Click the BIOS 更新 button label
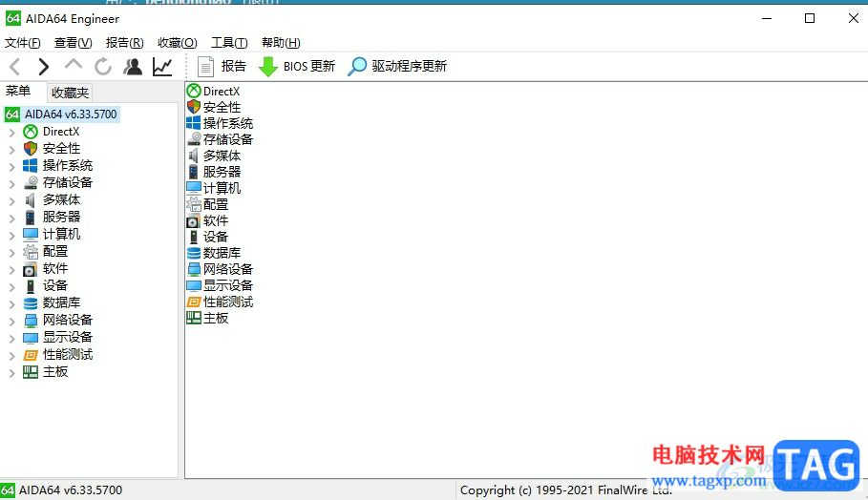This screenshot has height=500, width=868. (x=308, y=67)
